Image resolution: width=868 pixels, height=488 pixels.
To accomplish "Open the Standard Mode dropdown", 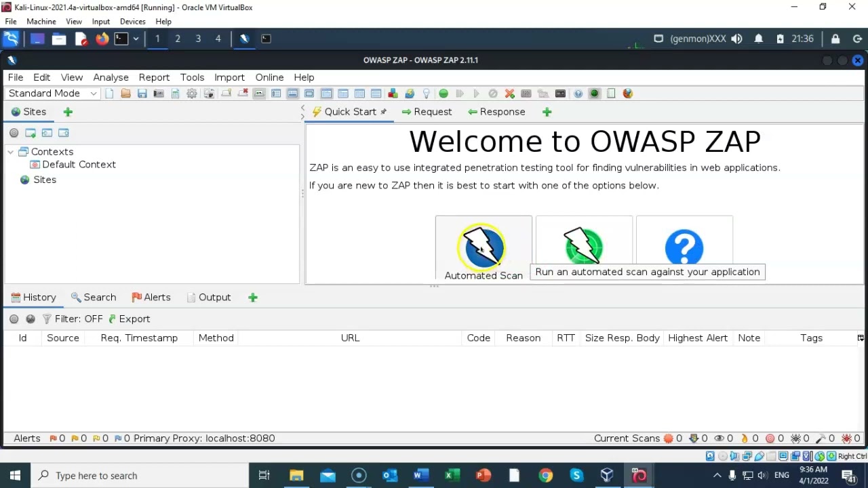I will (53, 94).
